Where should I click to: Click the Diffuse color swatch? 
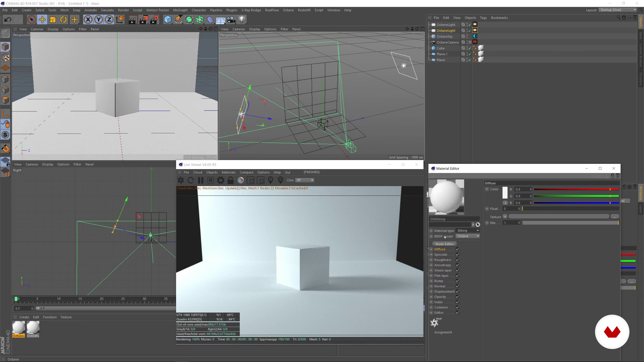click(505, 192)
